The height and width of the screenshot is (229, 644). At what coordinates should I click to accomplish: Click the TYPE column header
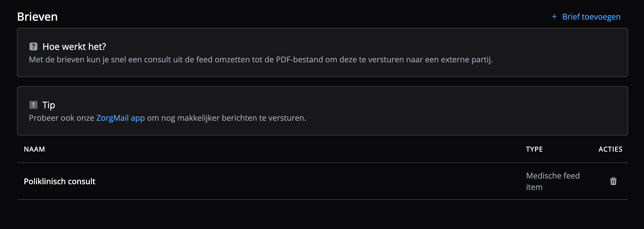point(534,149)
